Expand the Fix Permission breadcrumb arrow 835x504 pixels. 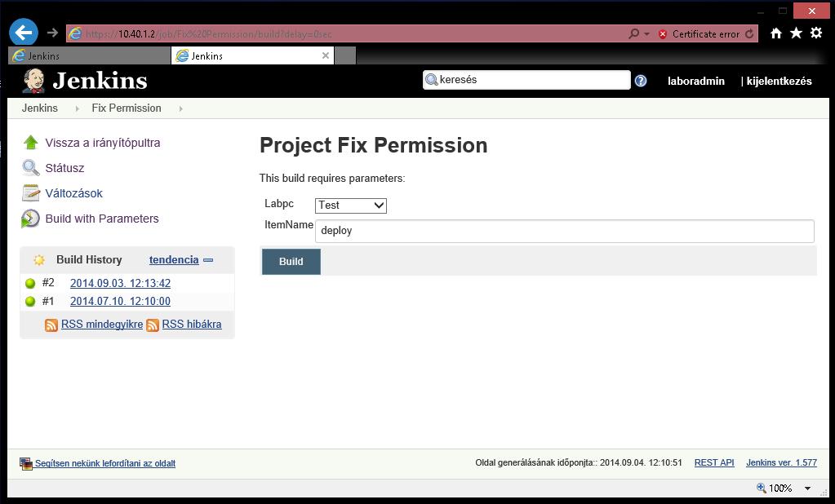[181, 108]
